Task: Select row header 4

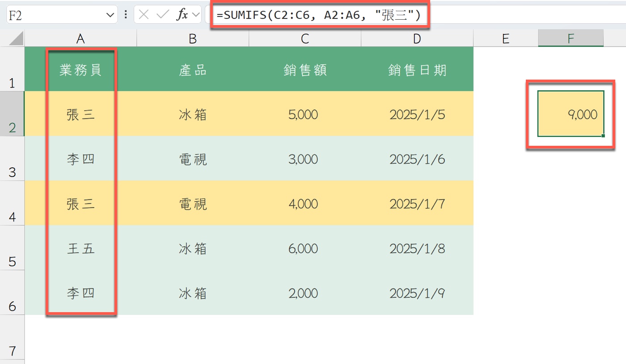Action: click(13, 204)
